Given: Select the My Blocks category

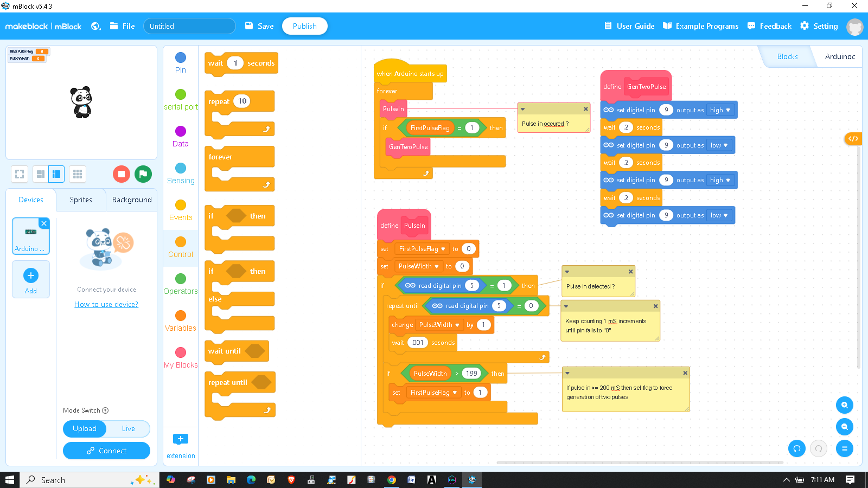Looking at the screenshot, I should tap(181, 358).
